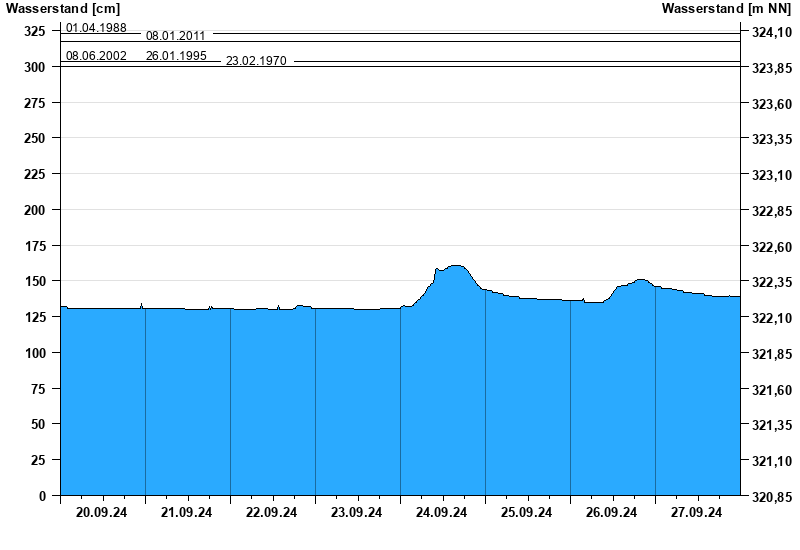The width and height of the screenshot is (800, 550).
Task: Select the 150 cm left axis tick
Action: coord(35,281)
